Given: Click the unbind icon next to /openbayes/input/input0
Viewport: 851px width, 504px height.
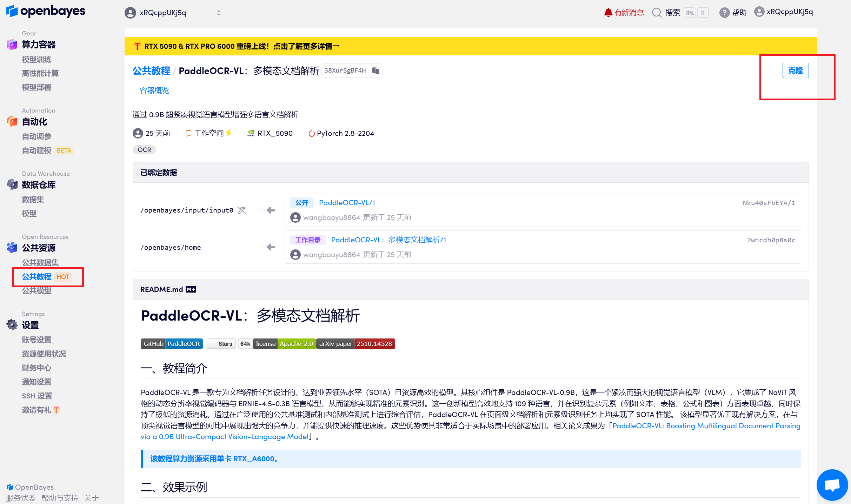Looking at the screenshot, I should point(241,210).
